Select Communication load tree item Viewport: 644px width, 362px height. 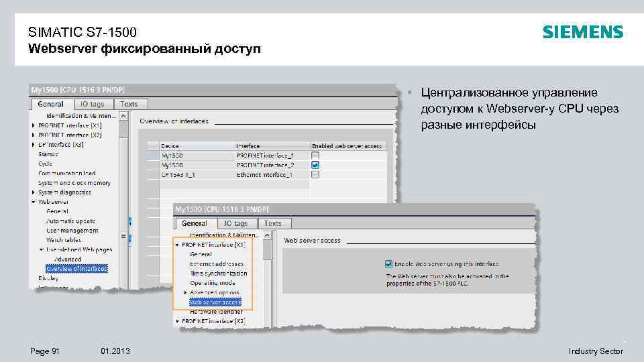[x=67, y=173]
